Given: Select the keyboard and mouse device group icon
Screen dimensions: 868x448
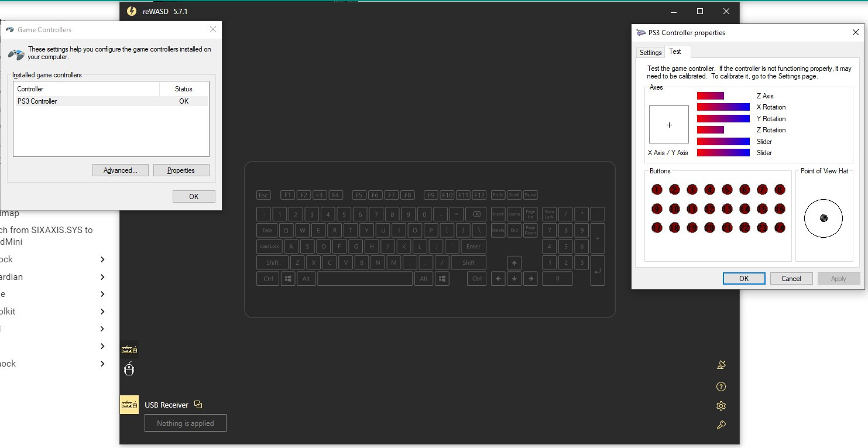Looking at the screenshot, I should pyautogui.click(x=129, y=350).
